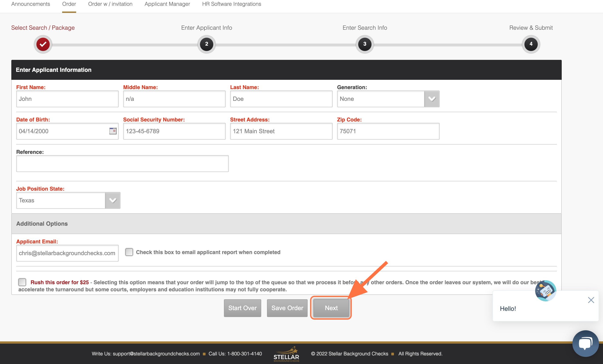Click the Street Address field
603x364 pixels.
click(281, 131)
